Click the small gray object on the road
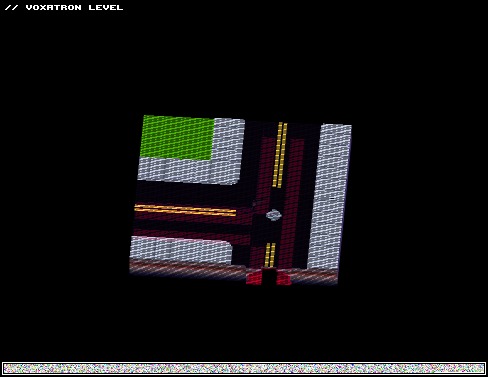Screen dimensions: 488x377 (274, 215)
